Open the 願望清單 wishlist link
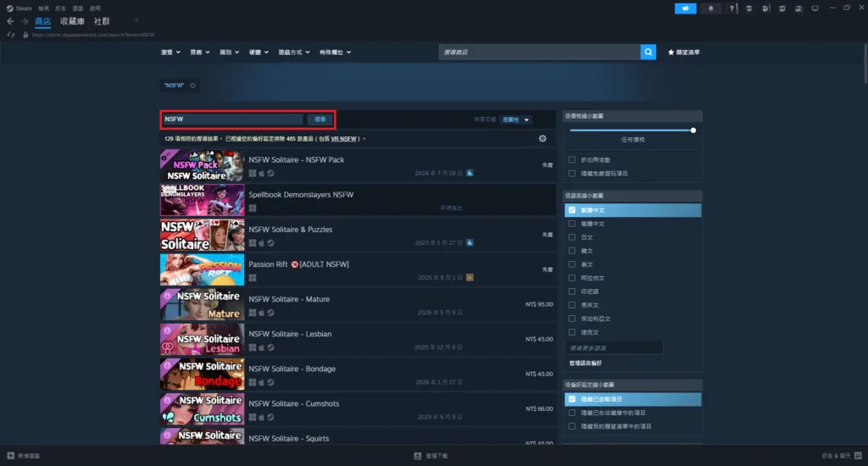Image resolution: width=868 pixels, height=466 pixels. [x=687, y=52]
